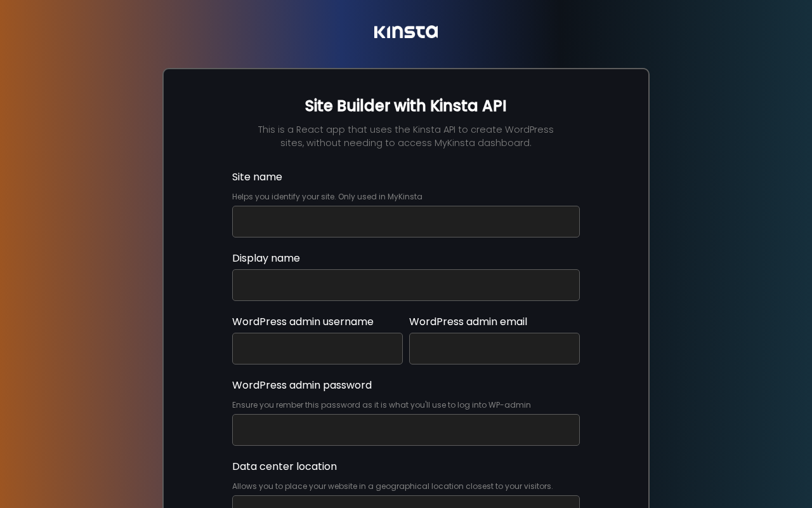Click into the Display name text box
This screenshot has width=812, height=508.
[x=406, y=285]
